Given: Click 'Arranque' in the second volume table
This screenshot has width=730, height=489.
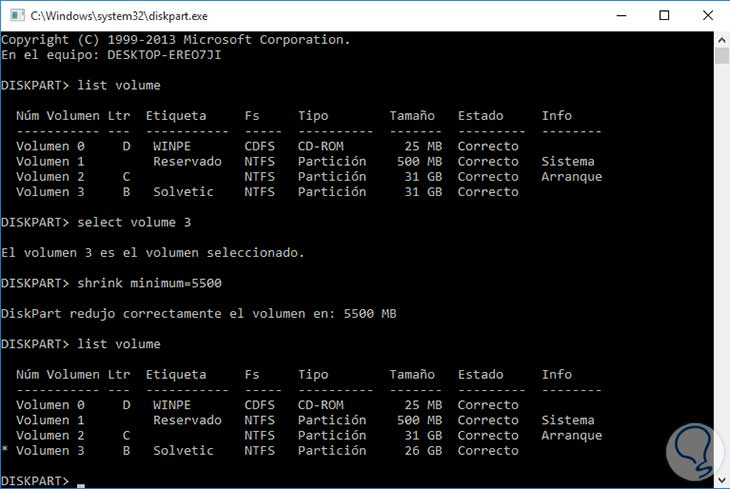Looking at the screenshot, I should pos(571,436).
